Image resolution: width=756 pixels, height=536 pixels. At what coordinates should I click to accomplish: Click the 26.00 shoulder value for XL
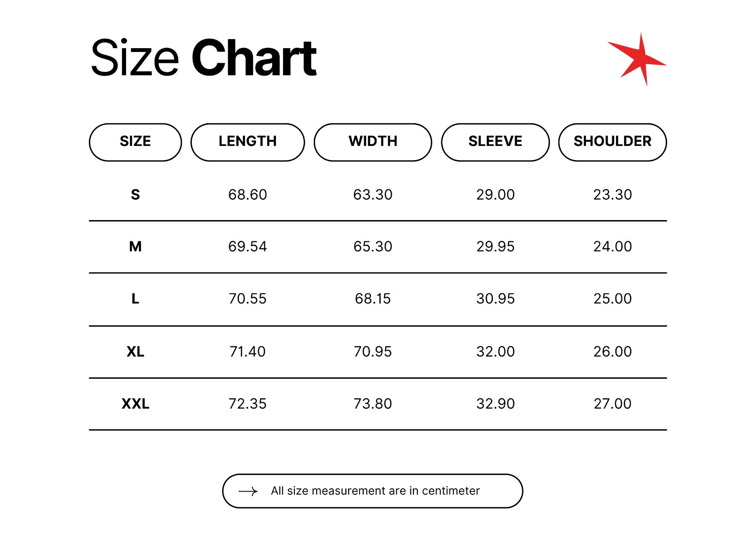(x=612, y=352)
